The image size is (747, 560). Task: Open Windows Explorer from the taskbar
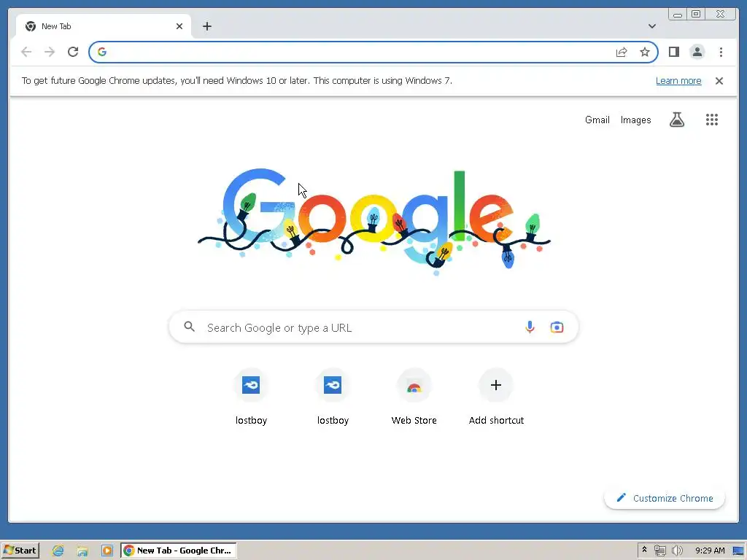pos(82,551)
